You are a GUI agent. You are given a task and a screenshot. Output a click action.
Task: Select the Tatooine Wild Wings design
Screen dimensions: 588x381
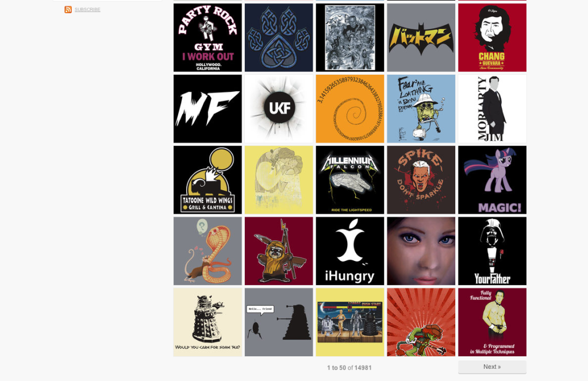(x=207, y=180)
